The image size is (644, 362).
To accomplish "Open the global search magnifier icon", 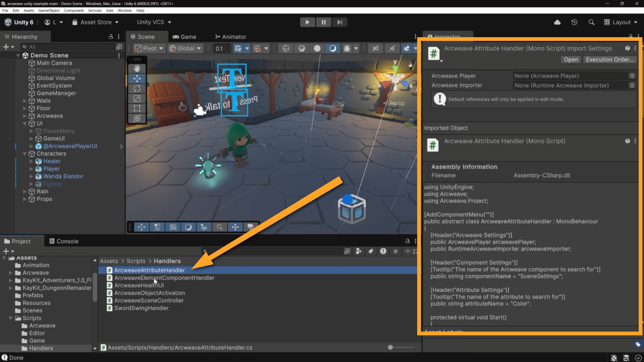I will pyautogui.click(x=591, y=22).
